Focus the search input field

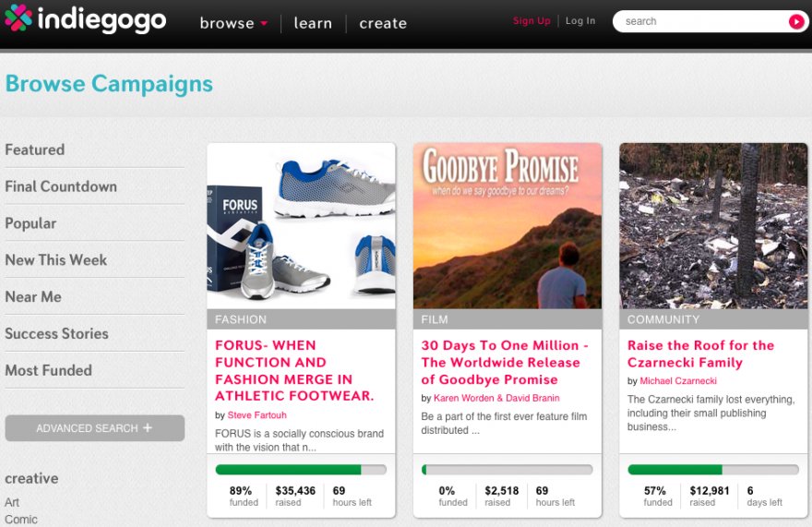701,21
